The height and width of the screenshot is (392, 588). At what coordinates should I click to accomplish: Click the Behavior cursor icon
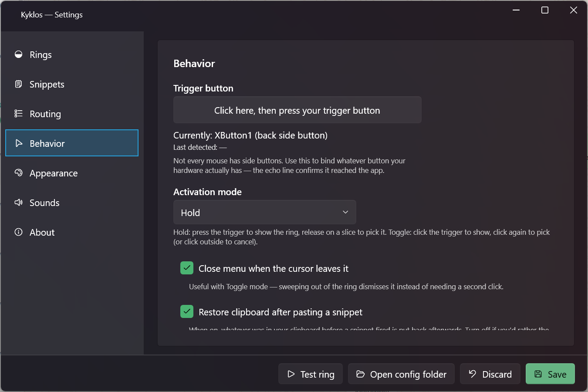(18, 143)
